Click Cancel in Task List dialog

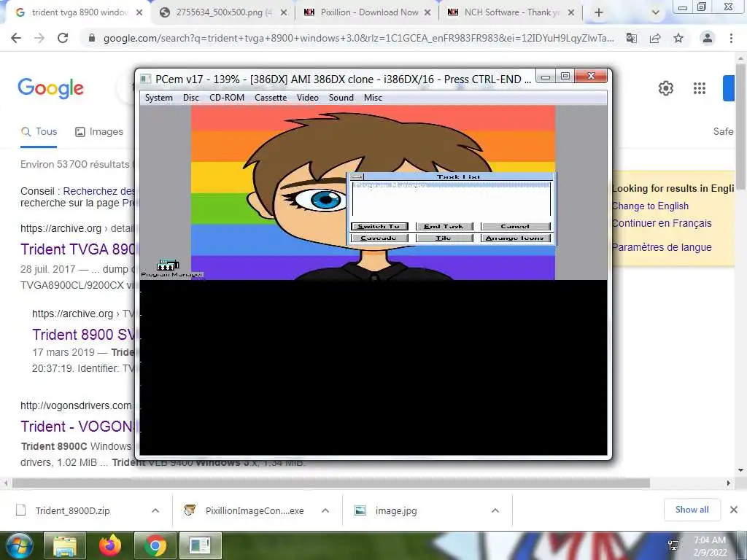(x=516, y=227)
